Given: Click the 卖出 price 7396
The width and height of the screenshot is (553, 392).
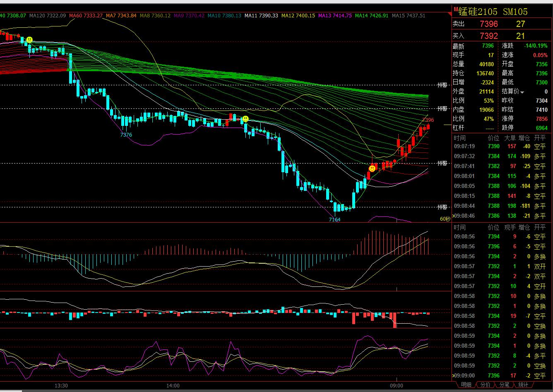Looking at the screenshot, I should pyautogui.click(x=489, y=24).
